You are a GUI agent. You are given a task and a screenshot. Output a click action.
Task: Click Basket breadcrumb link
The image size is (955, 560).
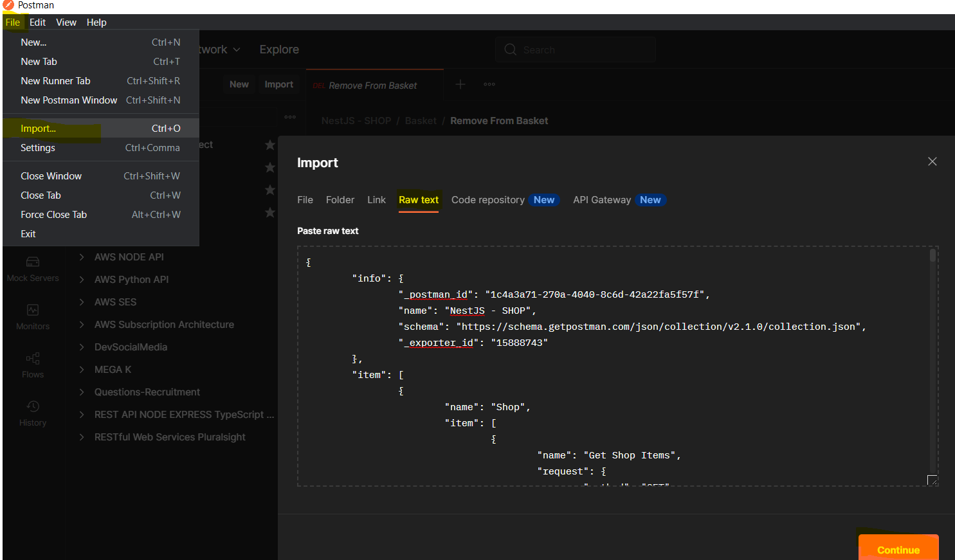click(421, 121)
